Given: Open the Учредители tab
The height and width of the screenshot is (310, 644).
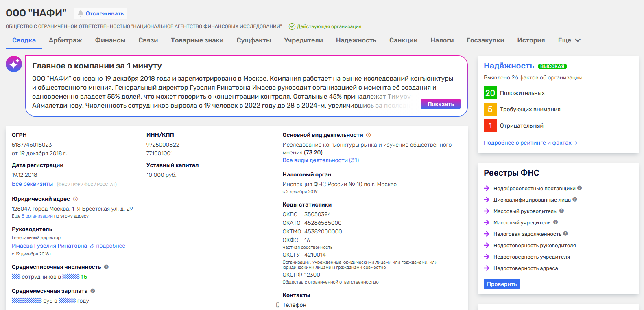Looking at the screenshot, I should [303, 40].
